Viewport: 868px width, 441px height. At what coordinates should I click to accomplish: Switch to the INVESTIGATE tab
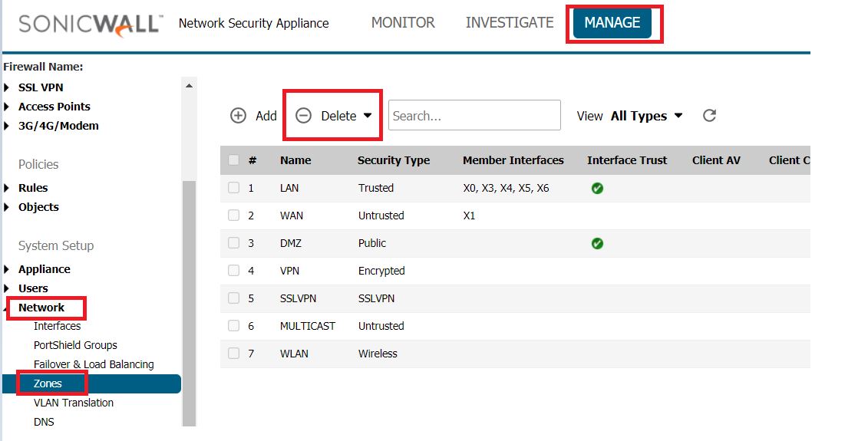[x=510, y=23]
